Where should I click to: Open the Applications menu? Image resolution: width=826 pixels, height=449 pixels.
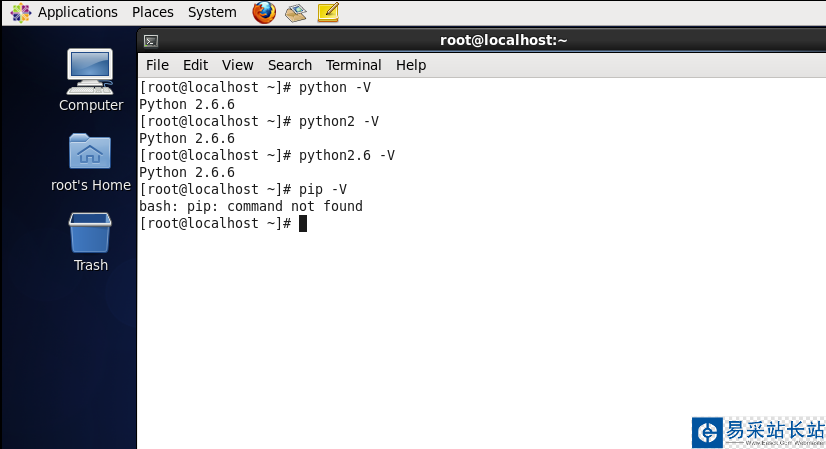[77, 12]
